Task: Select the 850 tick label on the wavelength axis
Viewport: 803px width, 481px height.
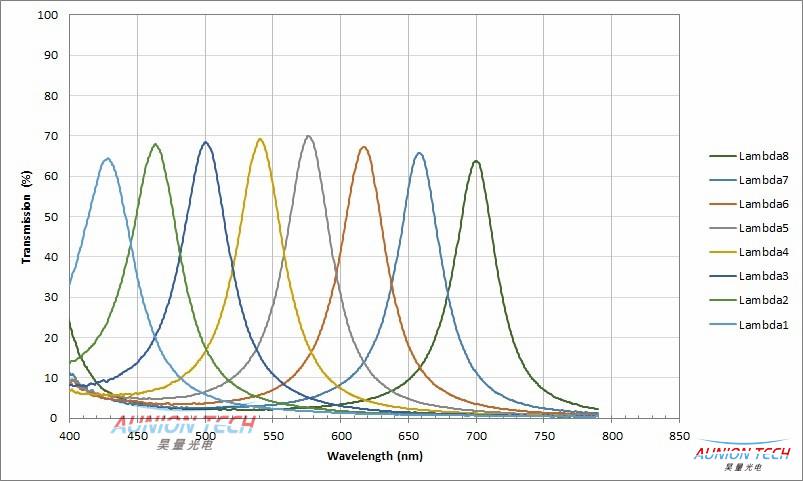Action: tap(680, 437)
